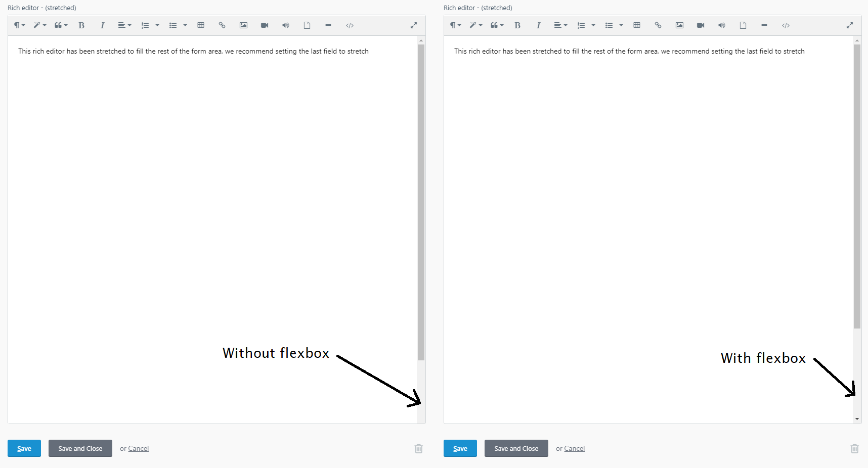
Task: Insert a horizontal line in the right editor
Action: pos(764,25)
